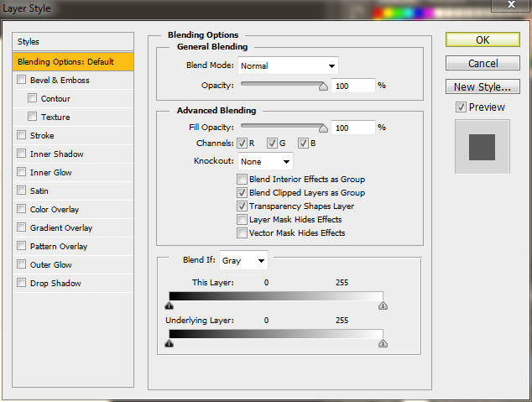
Task: Confirm with the OK button
Action: [482, 39]
